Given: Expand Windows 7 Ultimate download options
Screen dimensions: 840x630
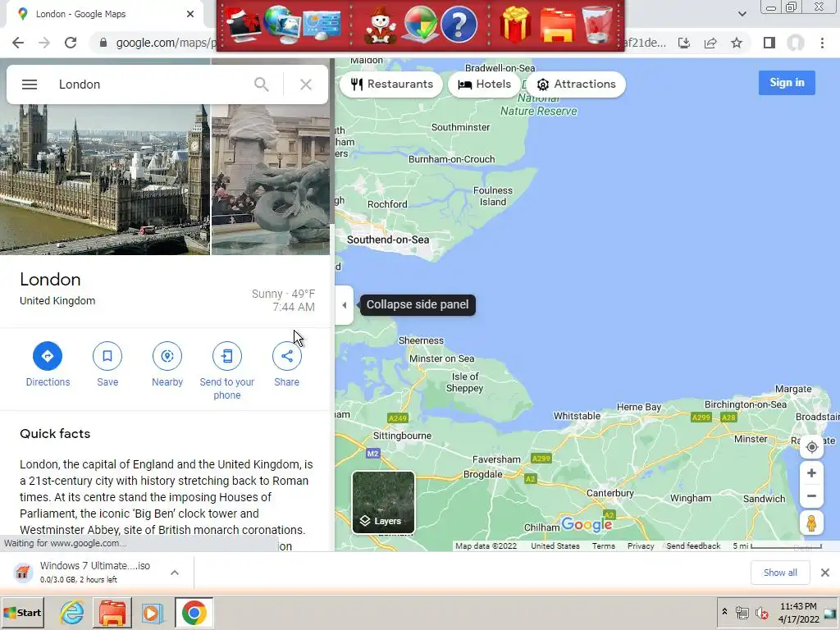Looking at the screenshot, I should pos(174,573).
